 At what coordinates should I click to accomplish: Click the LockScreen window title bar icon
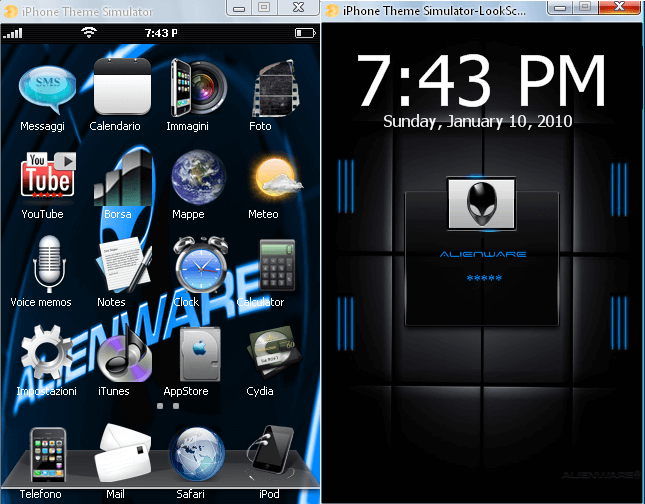332,10
